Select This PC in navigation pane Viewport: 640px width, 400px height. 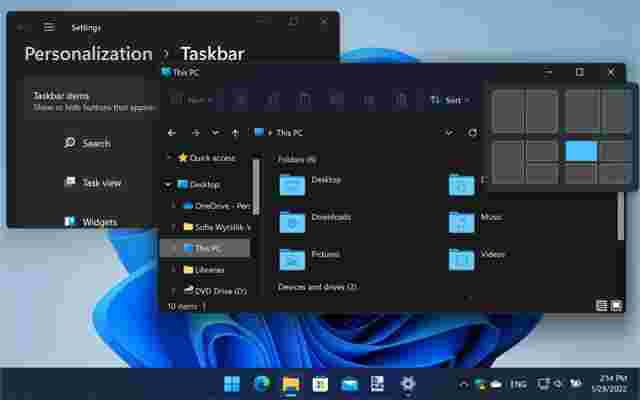tap(205, 248)
